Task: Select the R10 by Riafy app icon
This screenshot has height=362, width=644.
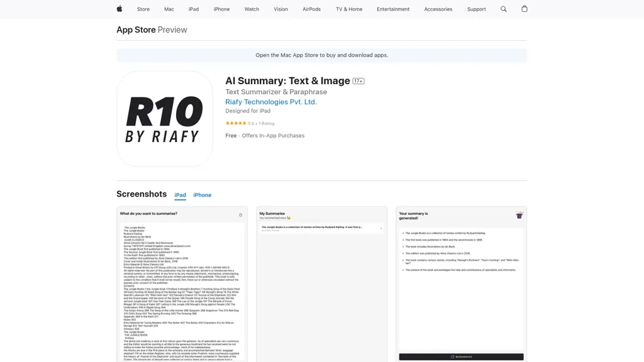Action: pos(165,119)
